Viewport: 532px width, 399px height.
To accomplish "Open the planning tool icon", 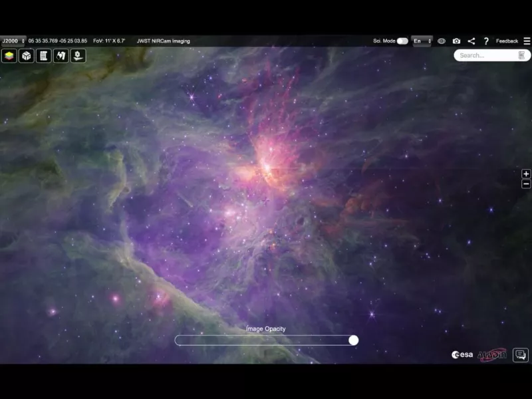I will 61,56.
